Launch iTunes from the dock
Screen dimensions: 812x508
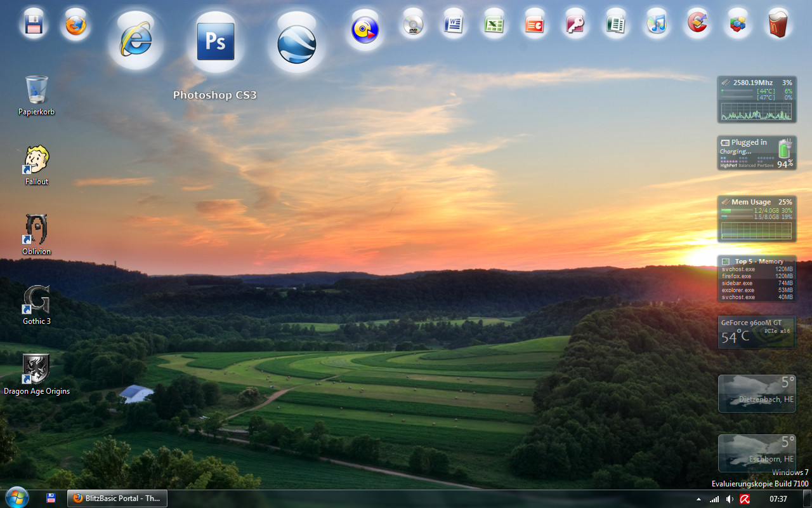(656, 25)
